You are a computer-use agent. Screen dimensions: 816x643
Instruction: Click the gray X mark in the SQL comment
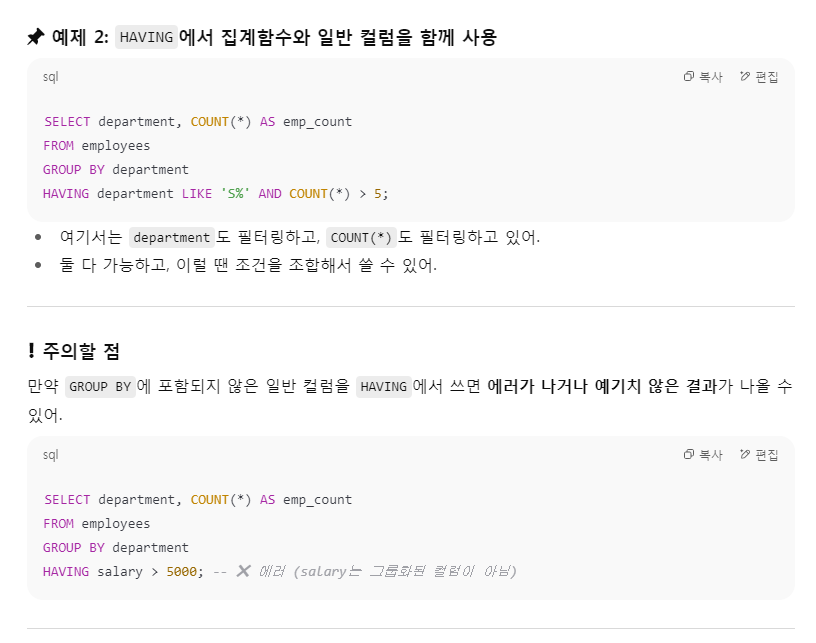point(243,571)
